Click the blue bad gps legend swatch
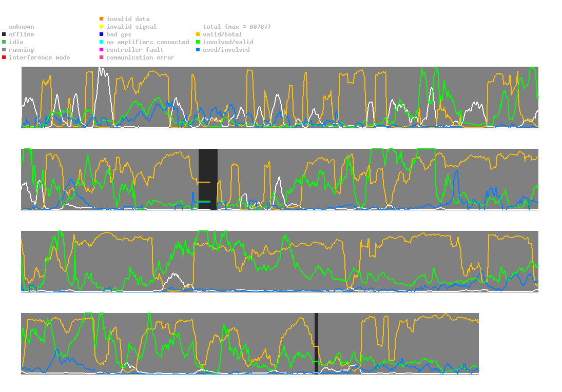Viewport: 562px width, 392px height. pos(102,34)
